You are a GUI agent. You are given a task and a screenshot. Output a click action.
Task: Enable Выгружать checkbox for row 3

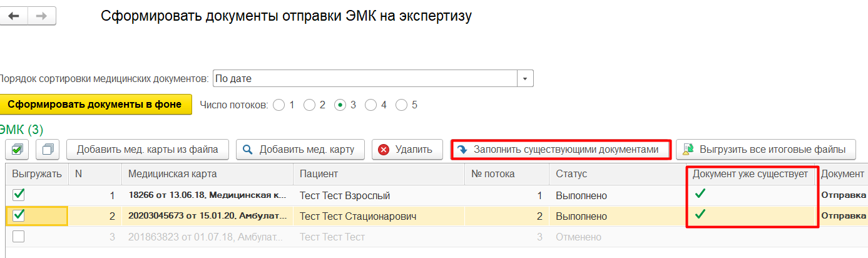click(19, 237)
